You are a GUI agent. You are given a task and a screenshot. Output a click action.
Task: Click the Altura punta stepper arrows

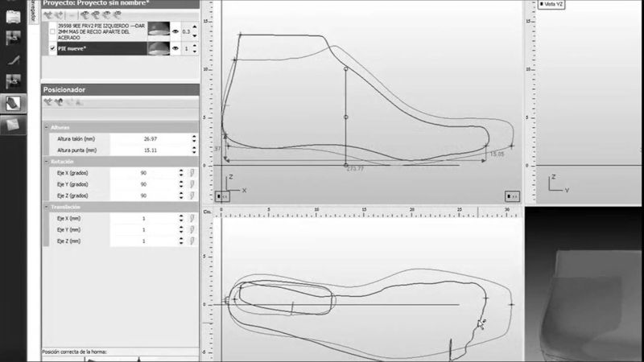(x=194, y=150)
